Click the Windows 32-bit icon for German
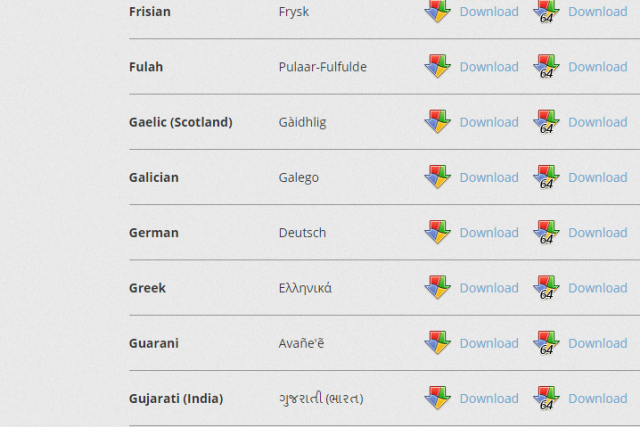Screen dimensions: 640x427 [x=438, y=232]
